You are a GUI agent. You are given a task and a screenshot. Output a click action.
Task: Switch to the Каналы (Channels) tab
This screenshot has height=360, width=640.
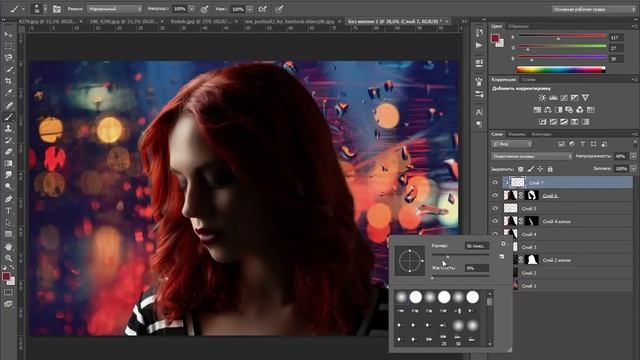[517, 134]
